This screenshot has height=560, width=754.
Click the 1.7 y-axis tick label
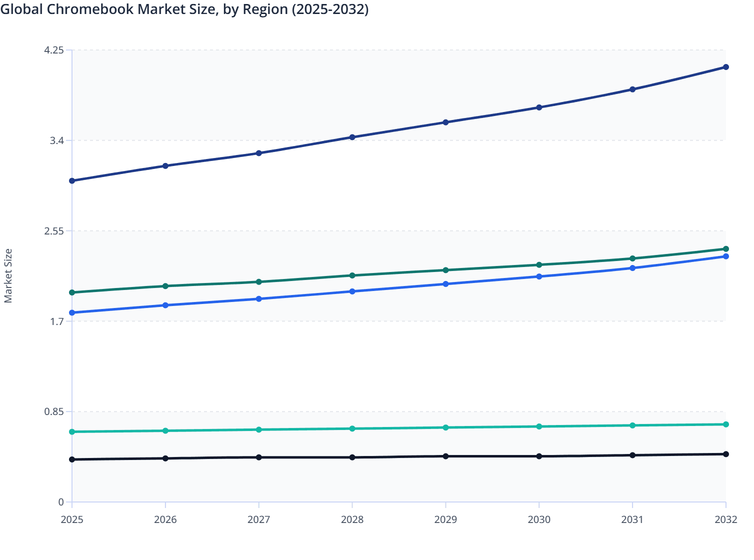coord(56,322)
